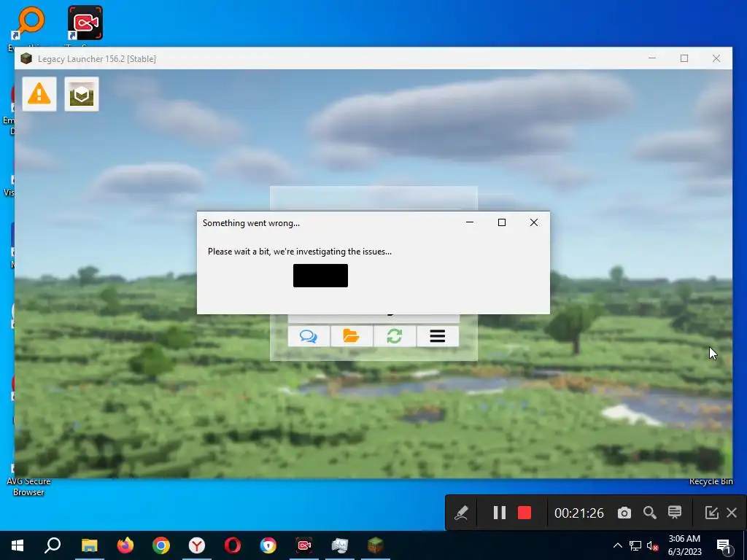Screen dimensions: 747x560
Task: Open File Explorer from taskbar
Action: click(x=89, y=545)
